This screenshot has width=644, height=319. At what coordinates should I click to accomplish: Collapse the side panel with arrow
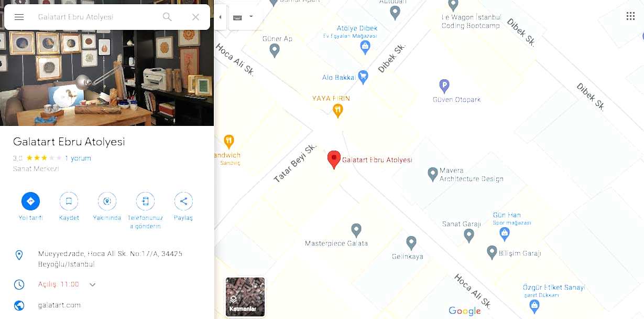220,17
